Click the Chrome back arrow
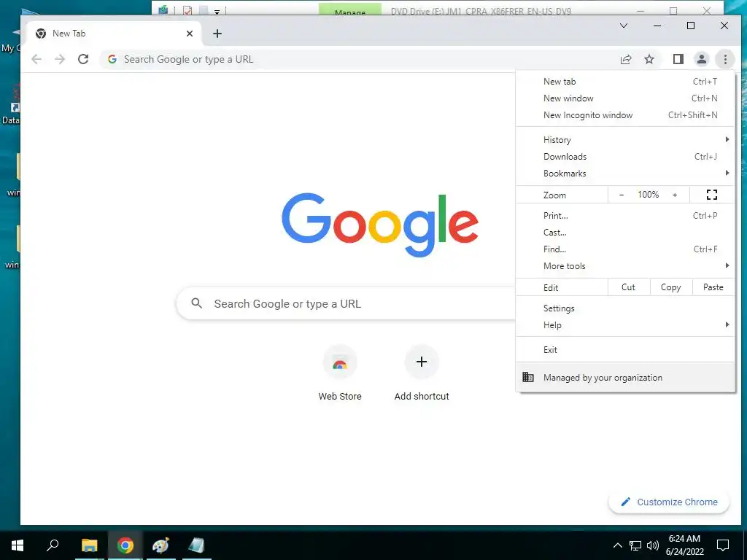 point(36,60)
